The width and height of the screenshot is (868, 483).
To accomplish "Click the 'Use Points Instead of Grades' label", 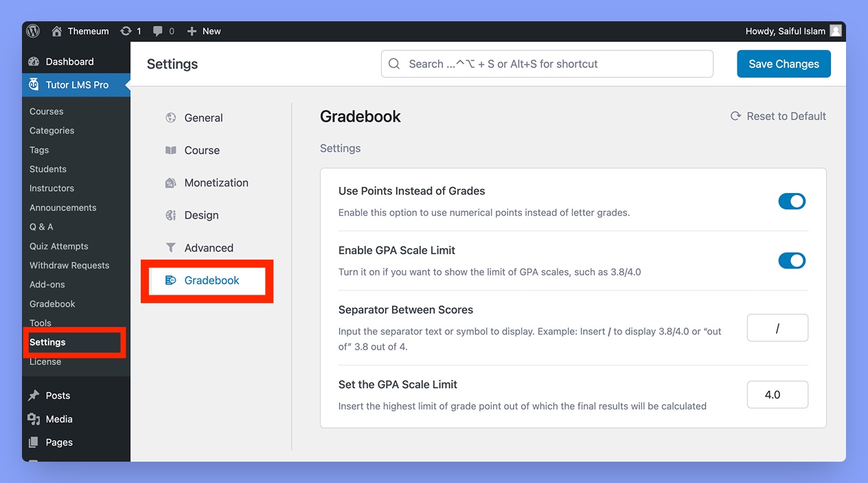I will [x=412, y=191].
